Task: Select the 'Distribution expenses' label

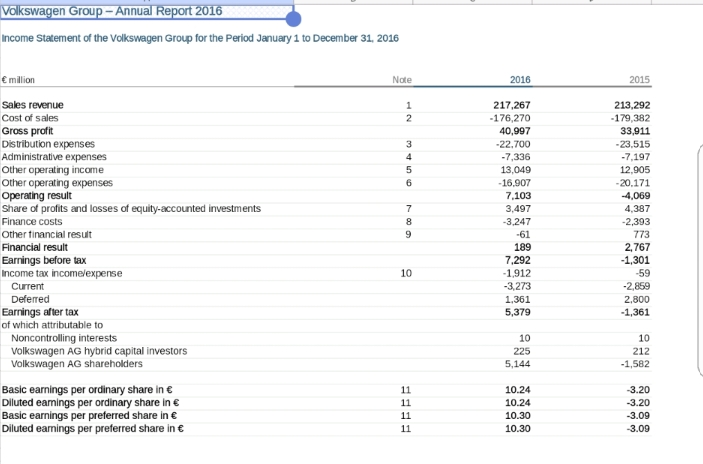Action: (48, 144)
